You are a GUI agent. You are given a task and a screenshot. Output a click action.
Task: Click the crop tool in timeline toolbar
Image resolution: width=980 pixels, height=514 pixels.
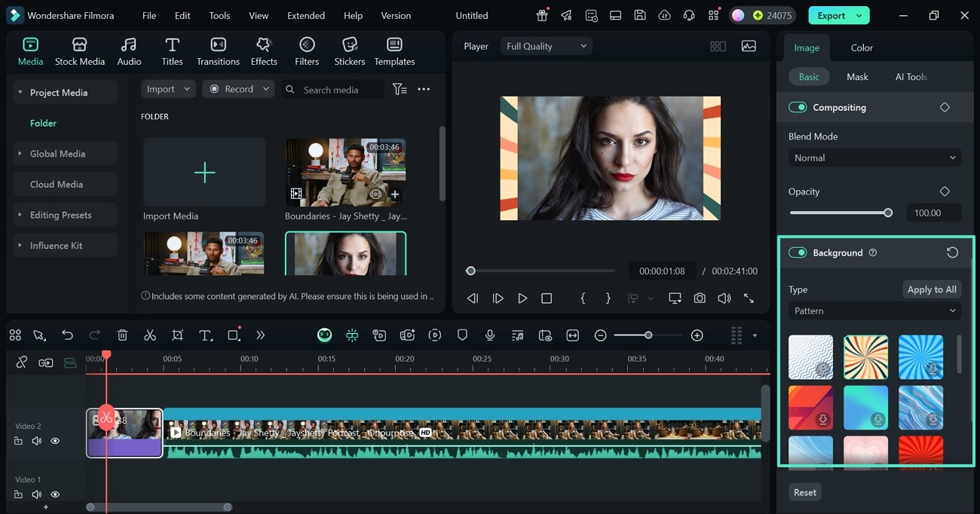tap(177, 335)
